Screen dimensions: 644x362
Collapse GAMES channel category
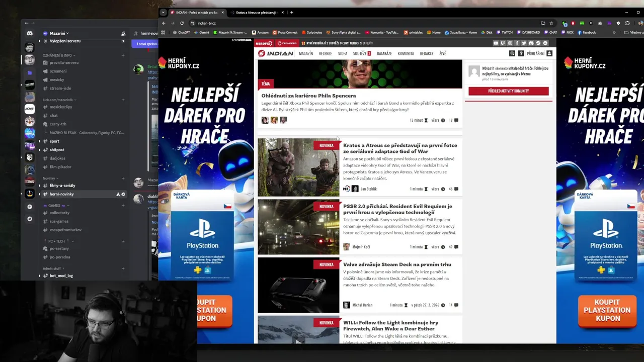pyautogui.click(x=56, y=206)
